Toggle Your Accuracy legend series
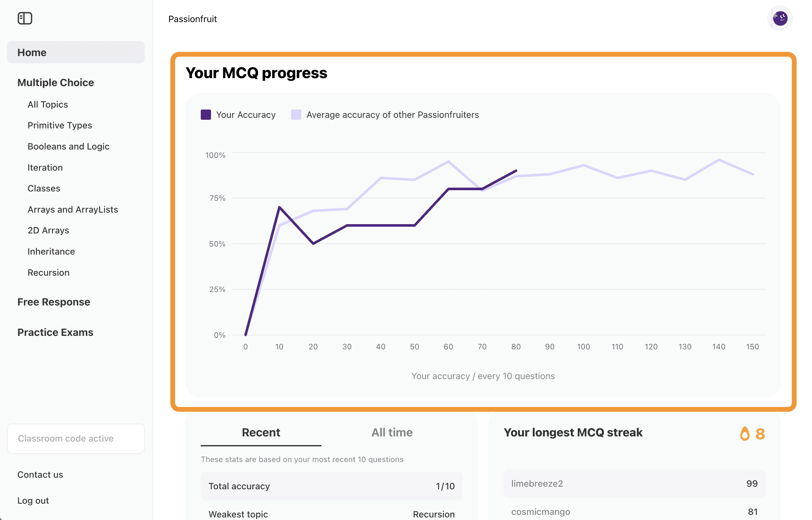 tap(246, 115)
